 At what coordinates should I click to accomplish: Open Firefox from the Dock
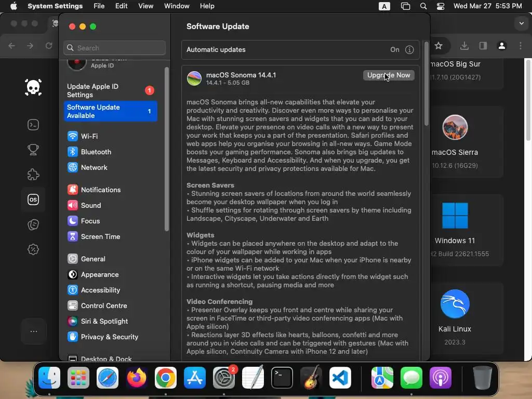137,378
